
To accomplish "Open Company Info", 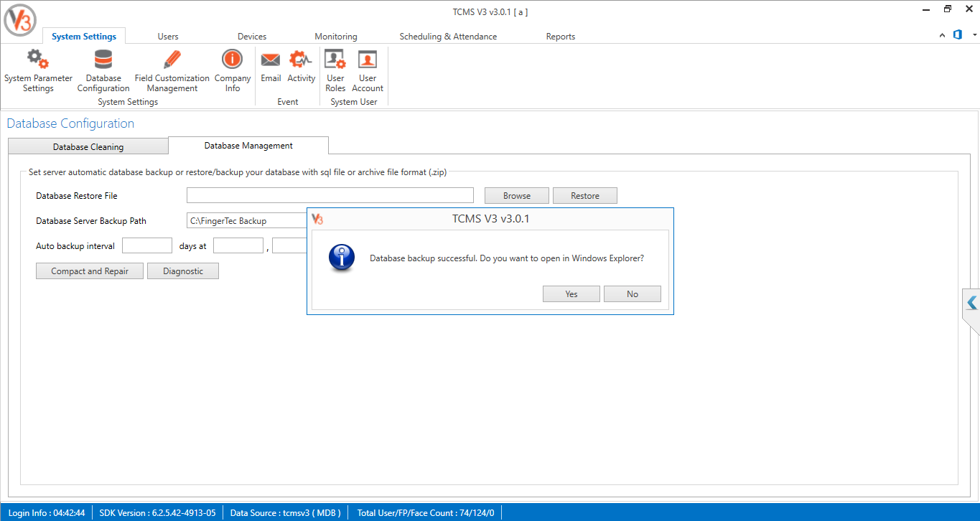I will coord(233,70).
